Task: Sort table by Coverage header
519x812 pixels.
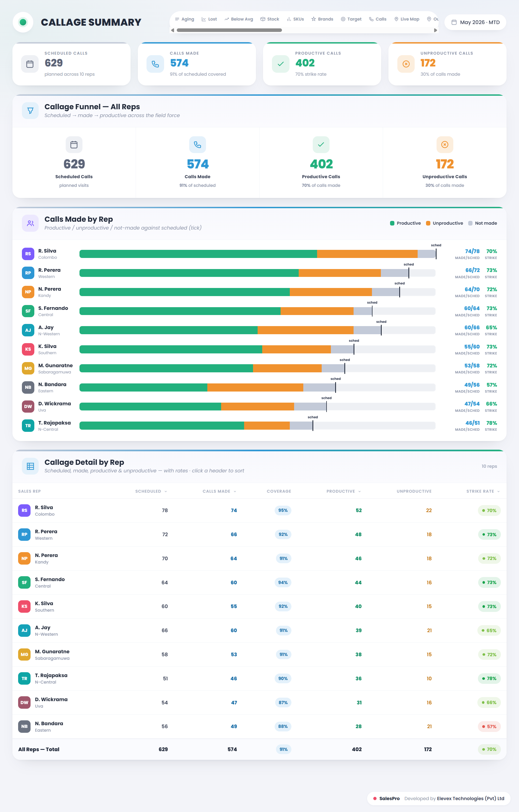Action: point(279,491)
